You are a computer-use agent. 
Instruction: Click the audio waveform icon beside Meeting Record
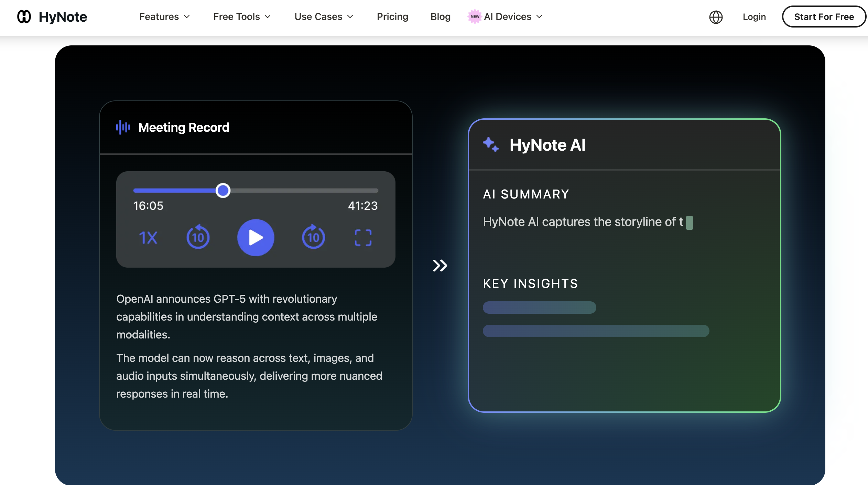[x=123, y=127]
